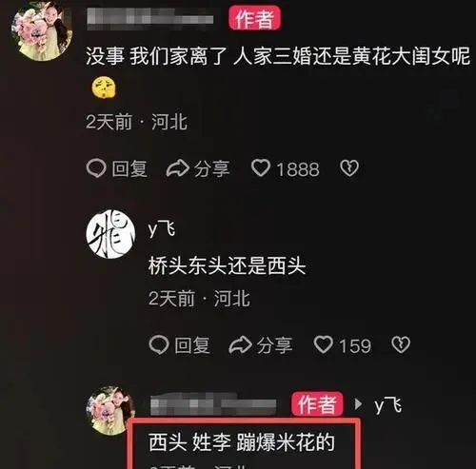This screenshot has width=476, height=469.
Task: Like y飞's comment with 159 likes
Action: click(324, 344)
